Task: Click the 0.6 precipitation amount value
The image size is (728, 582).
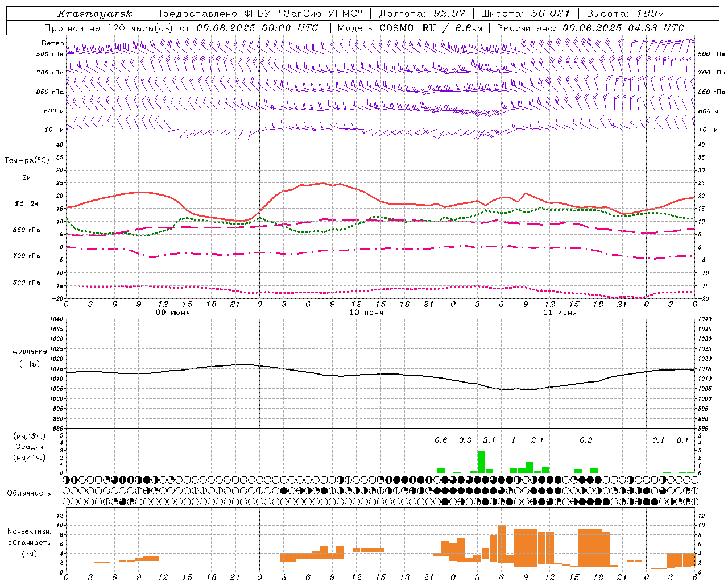Action: click(x=441, y=440)
